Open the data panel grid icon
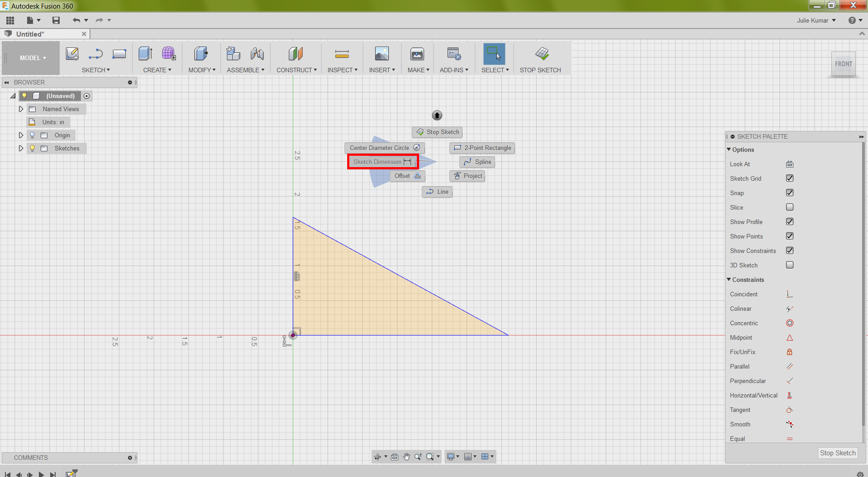The width and height of the screenshot is (868, 477). point(10,20)
